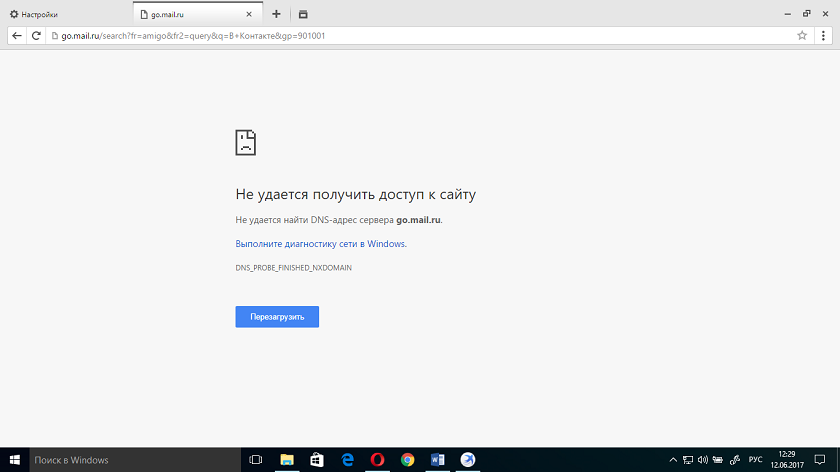Image resolution: width=840 pixels, height=472 pixels.
Task: Open the volume control tray icon
Action: [x=703, y=460]
